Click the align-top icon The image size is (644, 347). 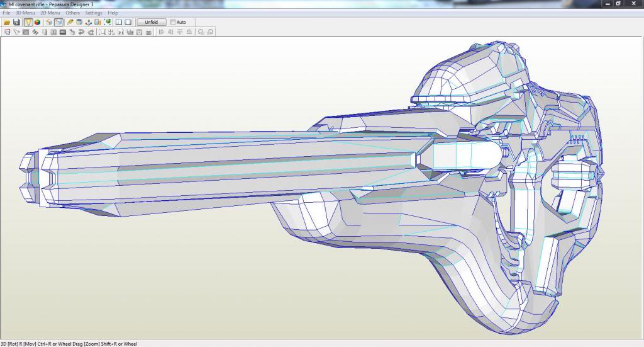click(x=180, y=32)
